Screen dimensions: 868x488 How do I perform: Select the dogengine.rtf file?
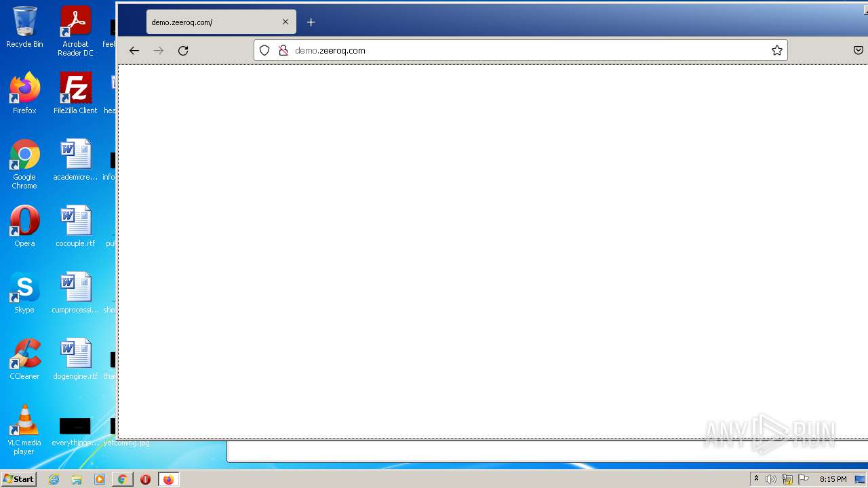click(x=75, y=359)
